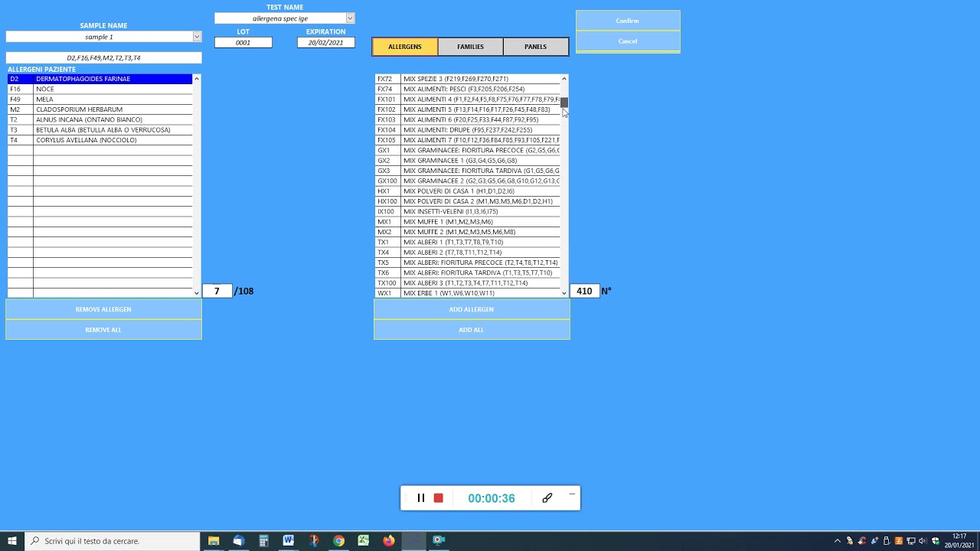Open the Calculator taskbar icon
Viewport: 980px width, 551px height.
263,541
